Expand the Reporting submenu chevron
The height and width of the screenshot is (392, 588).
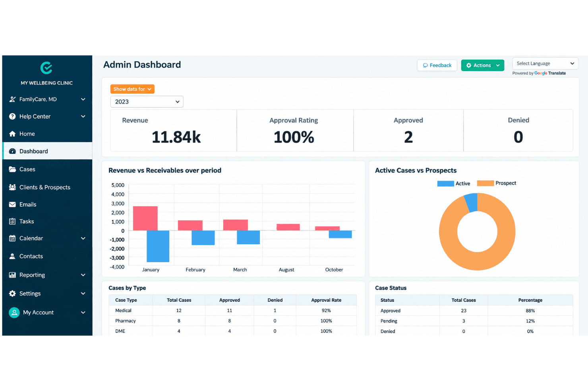(83, 275)
